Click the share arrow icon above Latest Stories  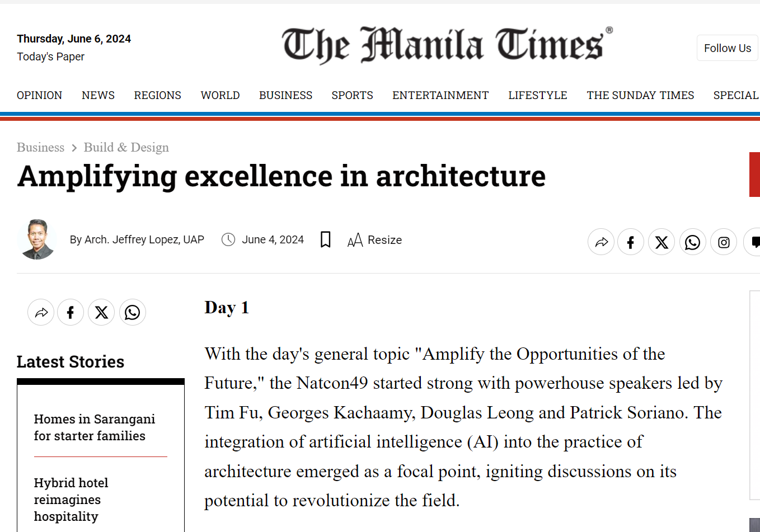click(x=41, y=312)
